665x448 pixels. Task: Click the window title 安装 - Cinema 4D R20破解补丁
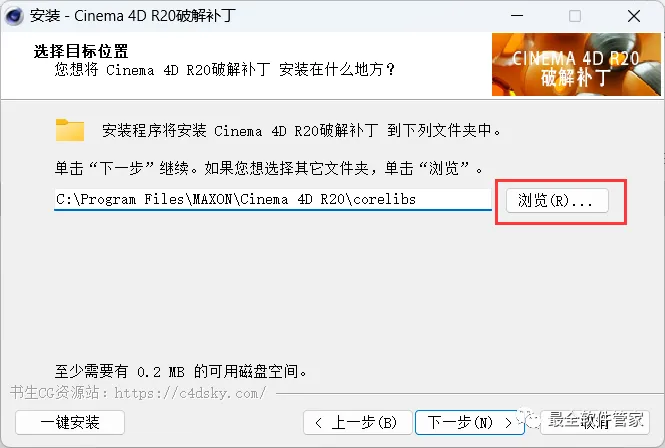133,16
